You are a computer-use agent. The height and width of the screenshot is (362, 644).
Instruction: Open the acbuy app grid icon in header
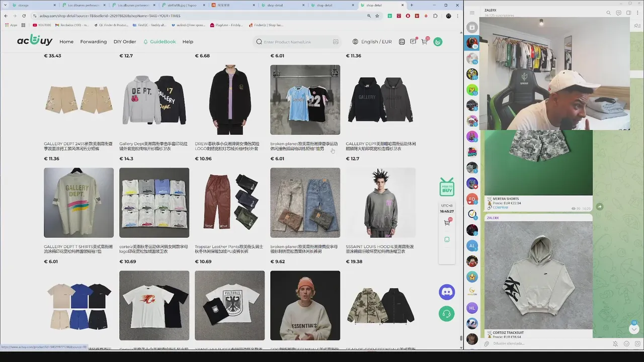[x=402, y=42]
